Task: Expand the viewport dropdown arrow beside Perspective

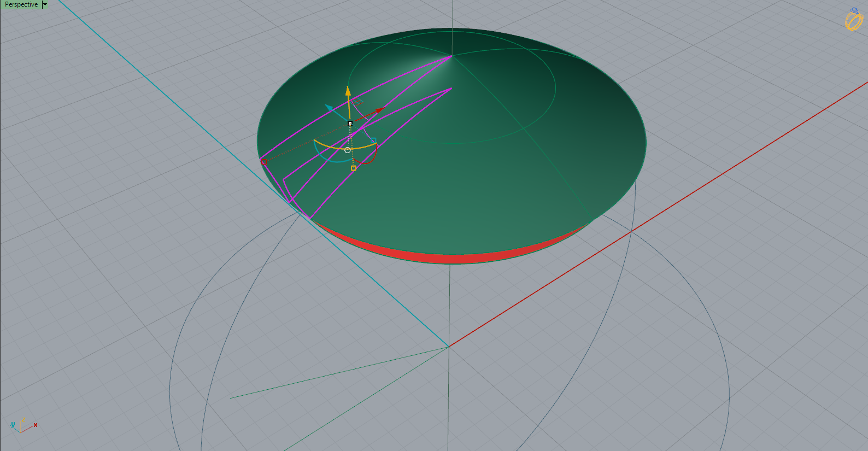Action: pos(45,4)
